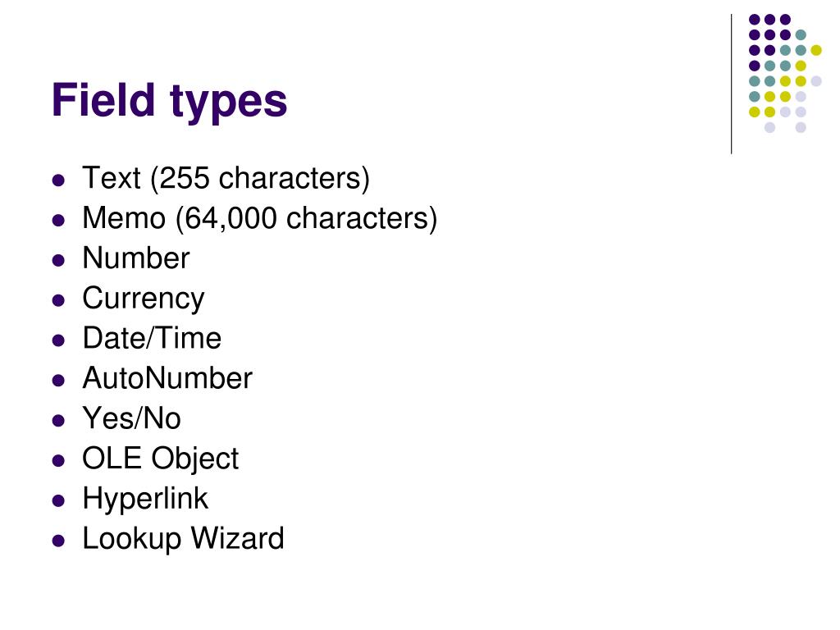This screenshot has height=630, width=840.
Task: Click the 'Currency' list item
Action: [144, 299]
